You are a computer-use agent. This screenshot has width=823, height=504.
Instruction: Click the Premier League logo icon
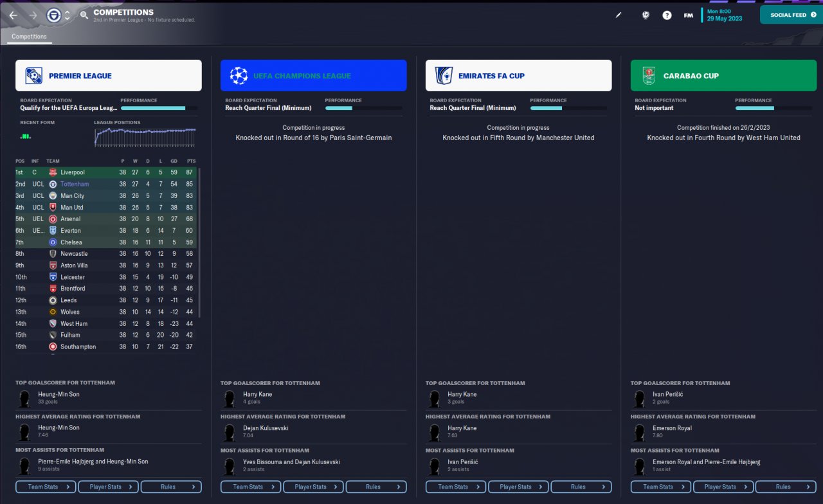click(x=33, y=76)
